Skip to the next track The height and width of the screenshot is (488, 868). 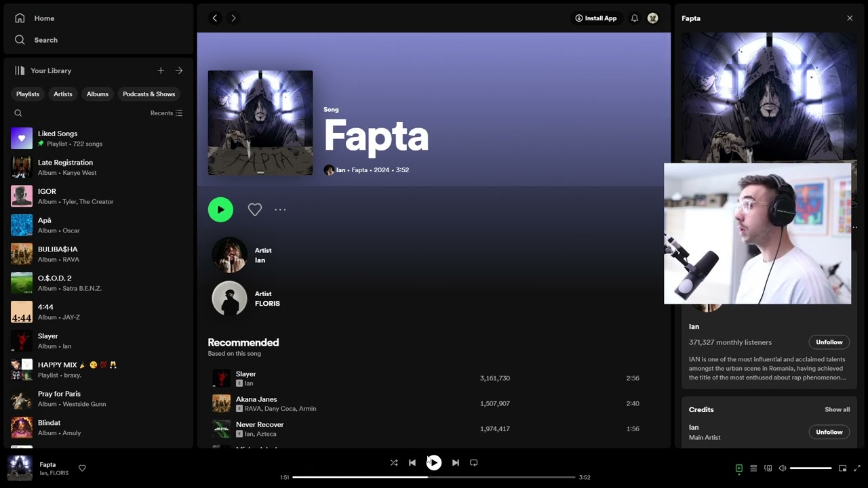pos(456,463)
